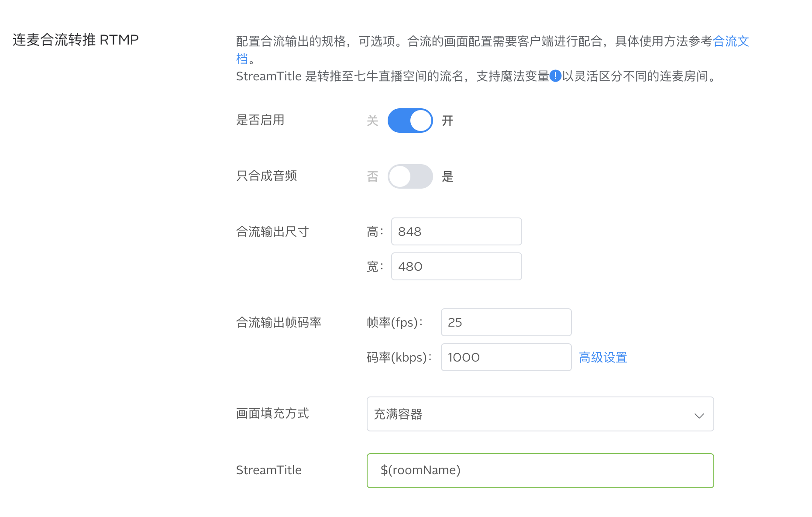Viewport: 812px width, 517px height.
Task: Open the 画面填充方式 dropdown
Action: point(540,414)
